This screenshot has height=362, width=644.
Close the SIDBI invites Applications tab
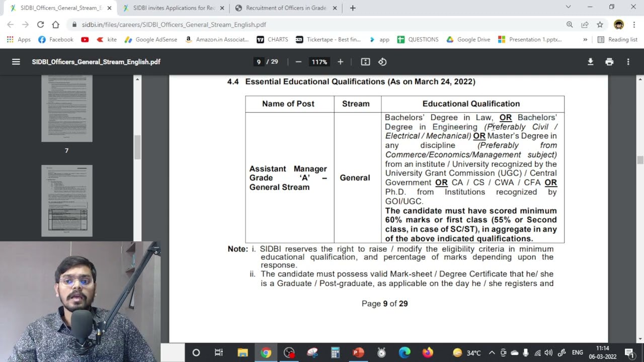[222, 8]
